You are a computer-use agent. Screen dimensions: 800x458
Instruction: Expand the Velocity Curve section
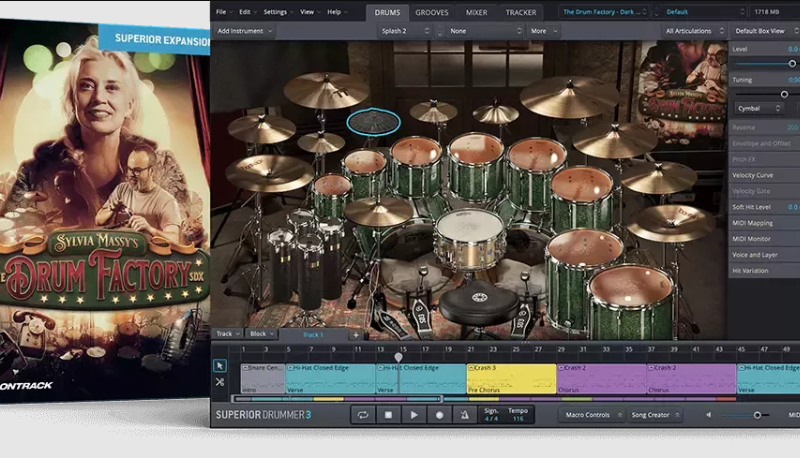[x=764, y=175]
